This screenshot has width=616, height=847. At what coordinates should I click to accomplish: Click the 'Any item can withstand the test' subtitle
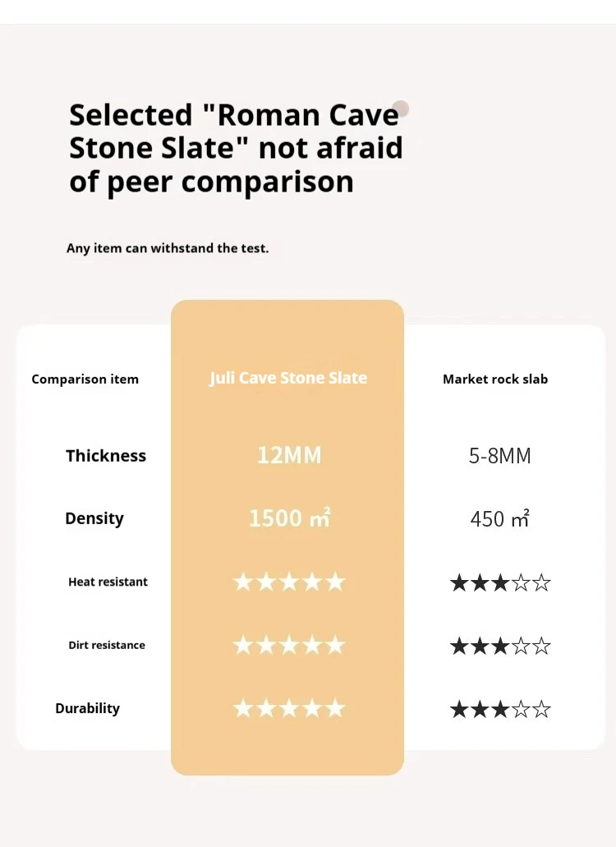click(168, 248)
